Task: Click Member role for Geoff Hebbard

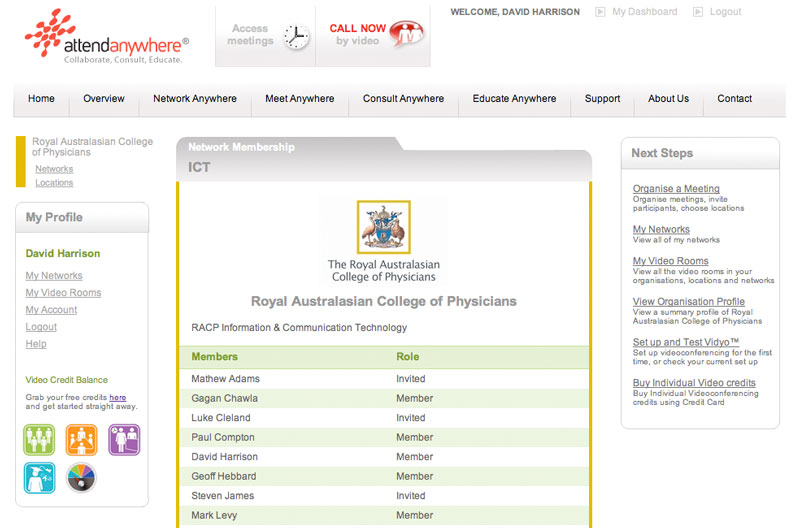Action: 414,476
